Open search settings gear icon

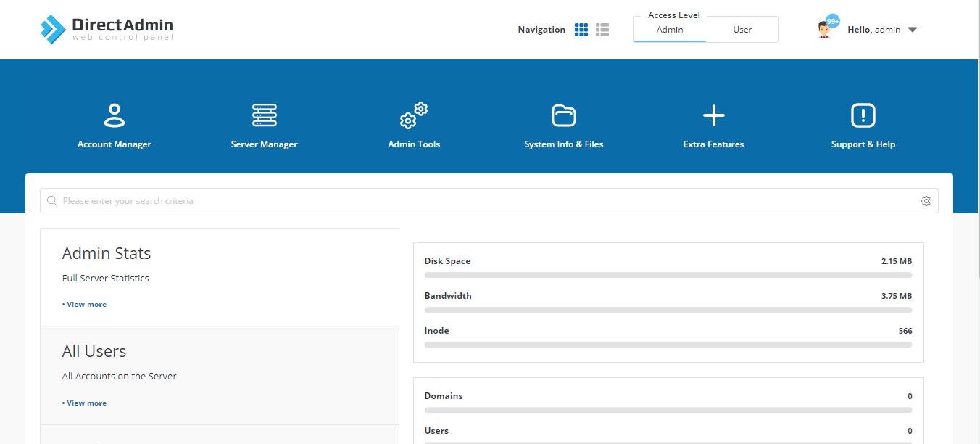click(926, 201)
